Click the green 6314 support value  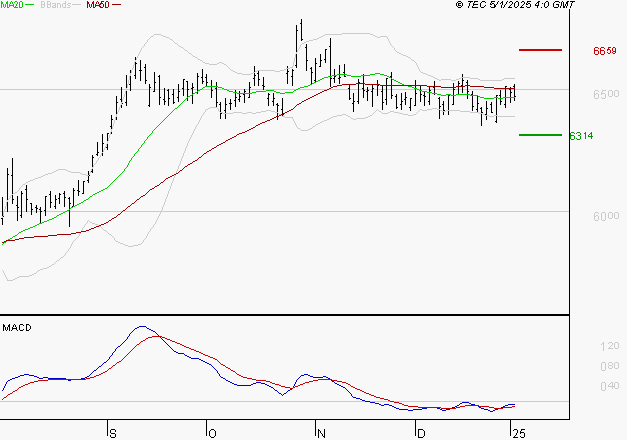tap(581, 136)
